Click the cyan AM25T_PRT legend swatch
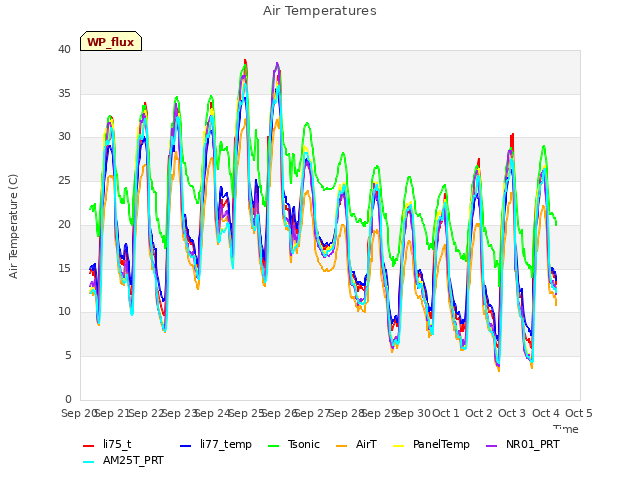Viewport: 640px width, 480px height. tap(89, 462)
